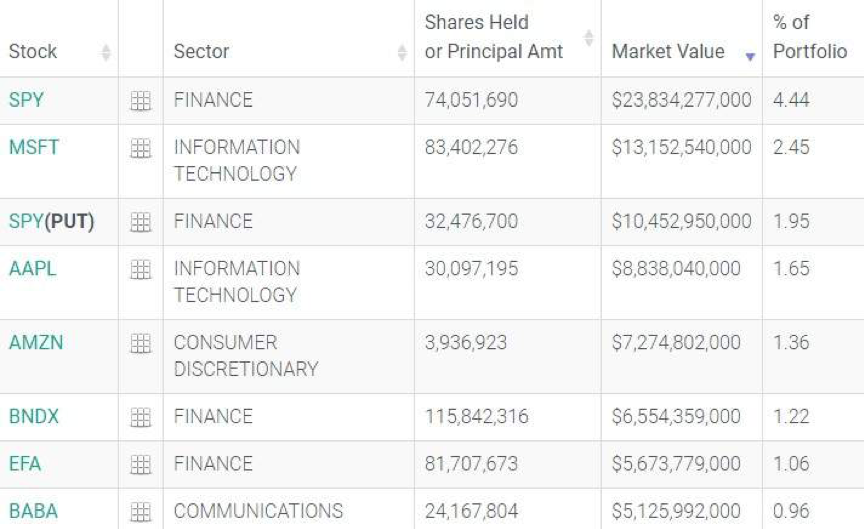Open the grid icon in the EFA row
This screenshot has width=864, height=529.
tap(140, 464)
